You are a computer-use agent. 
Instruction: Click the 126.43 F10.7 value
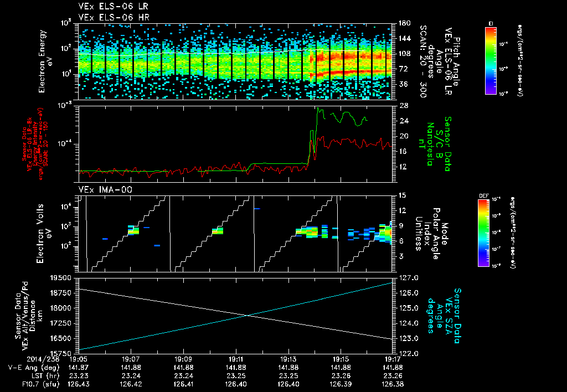78,384
